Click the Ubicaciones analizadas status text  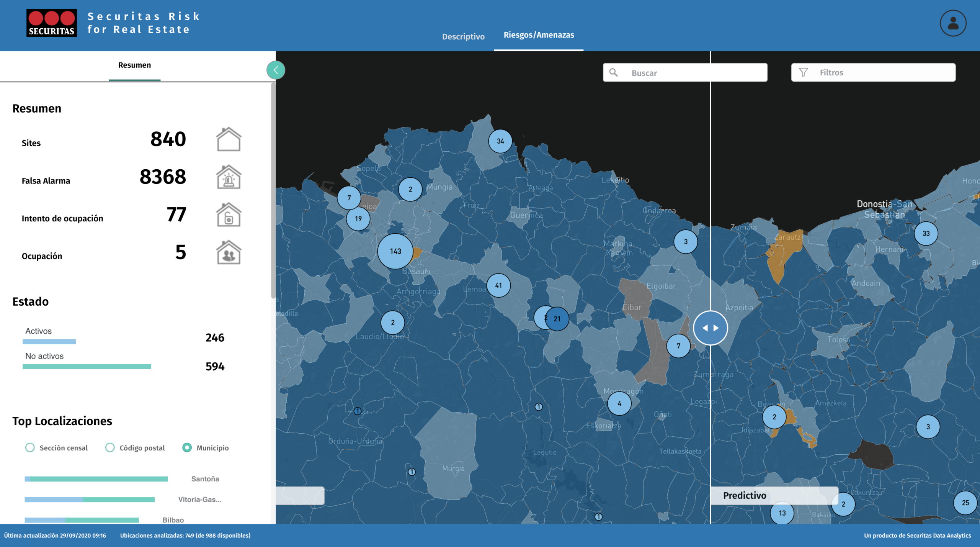pos(185,536)
